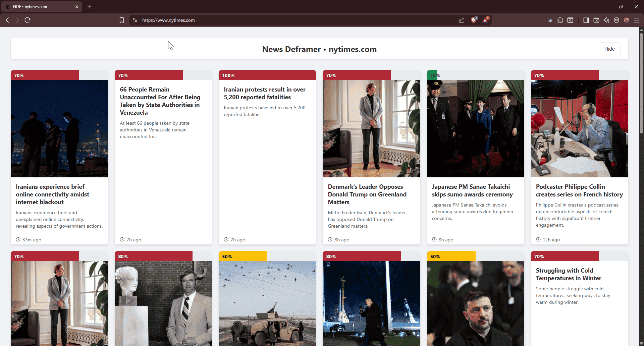Click the yellow 50% bar above the military vehicle photo
The height and width of the screenshot is (346, 644).
click(243, 256)
